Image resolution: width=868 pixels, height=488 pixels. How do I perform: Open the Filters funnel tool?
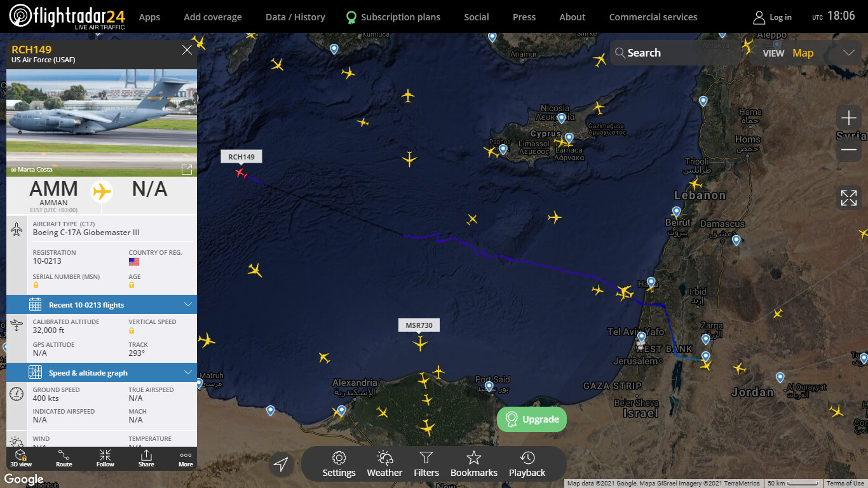[426, 464]
